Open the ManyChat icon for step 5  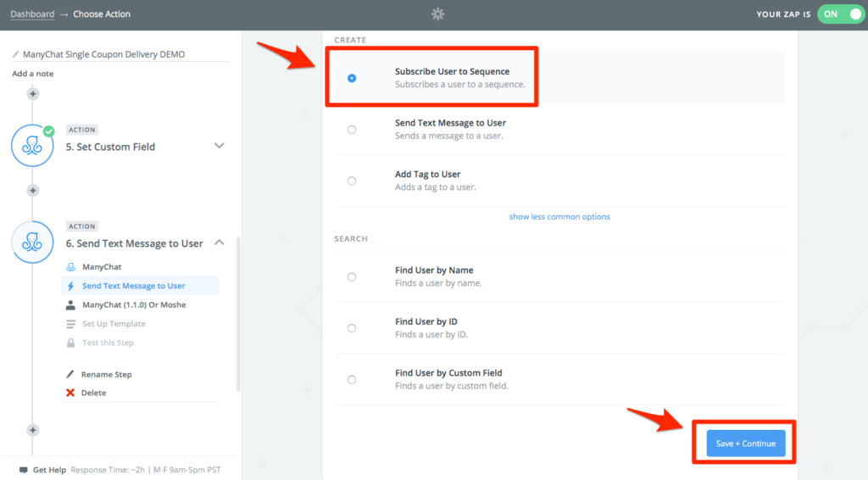[32, 146]
